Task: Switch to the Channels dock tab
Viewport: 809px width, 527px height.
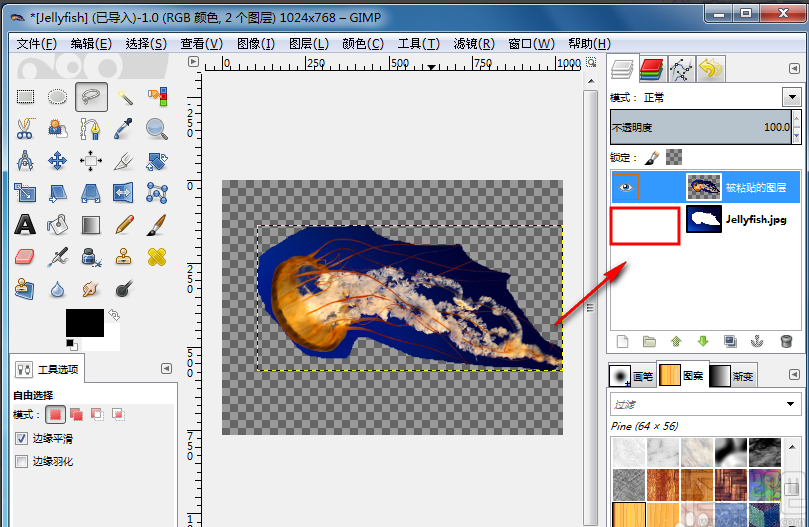Action: (652, 69)
